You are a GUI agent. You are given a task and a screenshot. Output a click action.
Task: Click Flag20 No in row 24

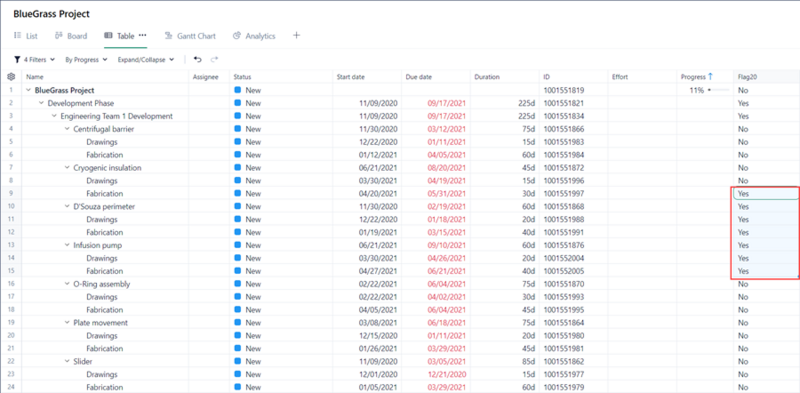pyautogui.click(x=742, y=387)
